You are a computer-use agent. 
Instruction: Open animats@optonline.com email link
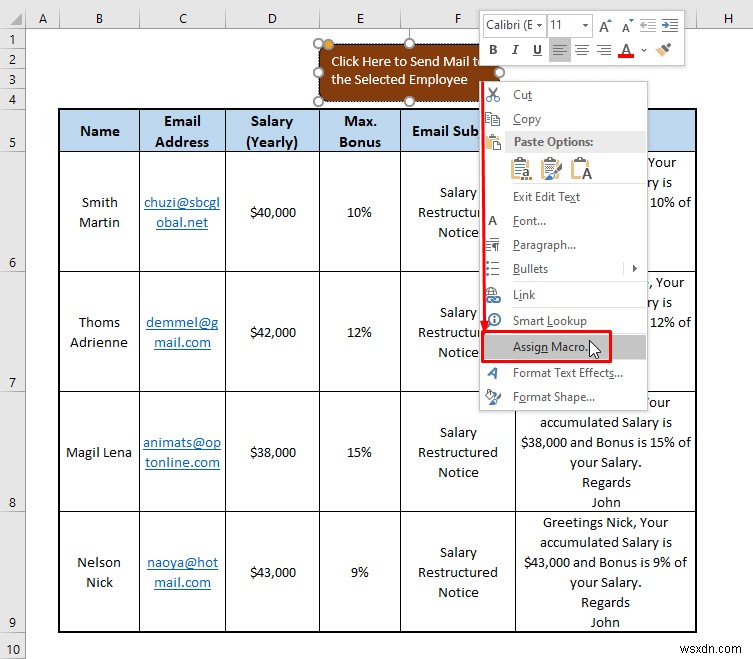coord(182,452)
